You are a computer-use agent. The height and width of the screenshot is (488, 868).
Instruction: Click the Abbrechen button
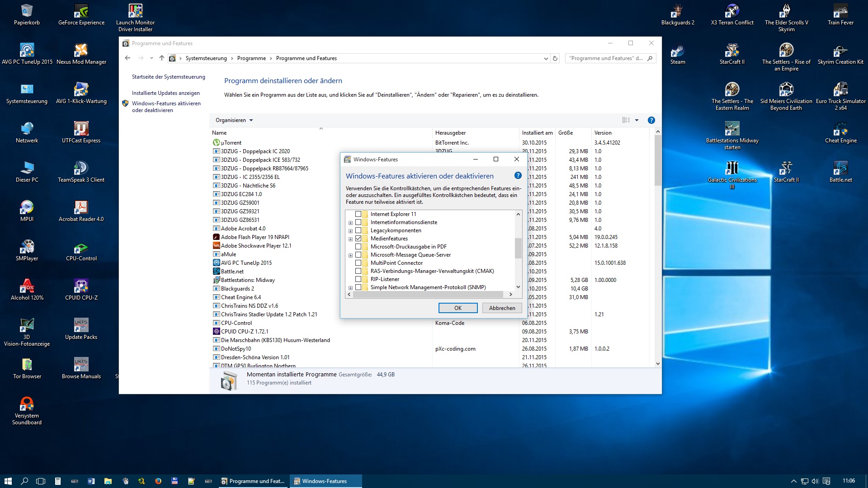[502, 308]
